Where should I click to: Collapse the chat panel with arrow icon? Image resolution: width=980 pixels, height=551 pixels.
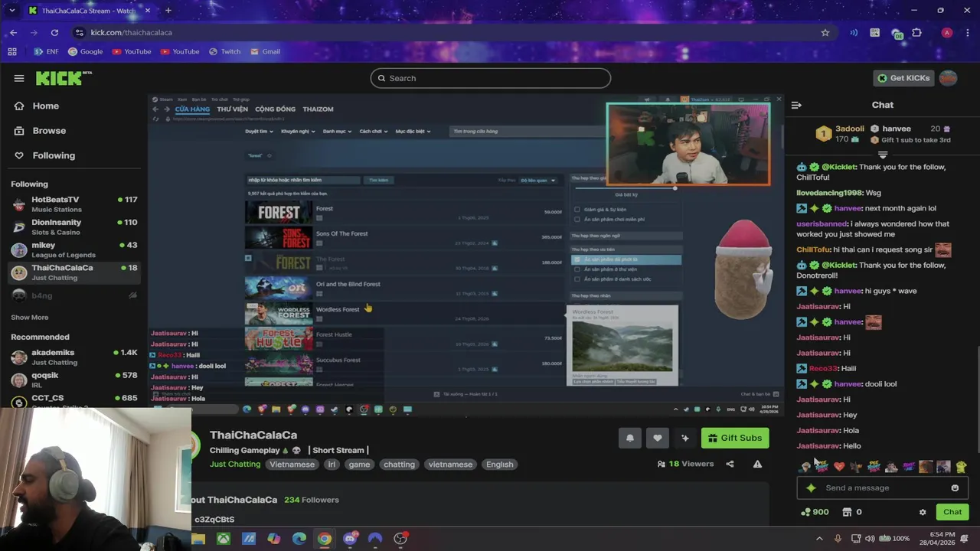point(796,105)
